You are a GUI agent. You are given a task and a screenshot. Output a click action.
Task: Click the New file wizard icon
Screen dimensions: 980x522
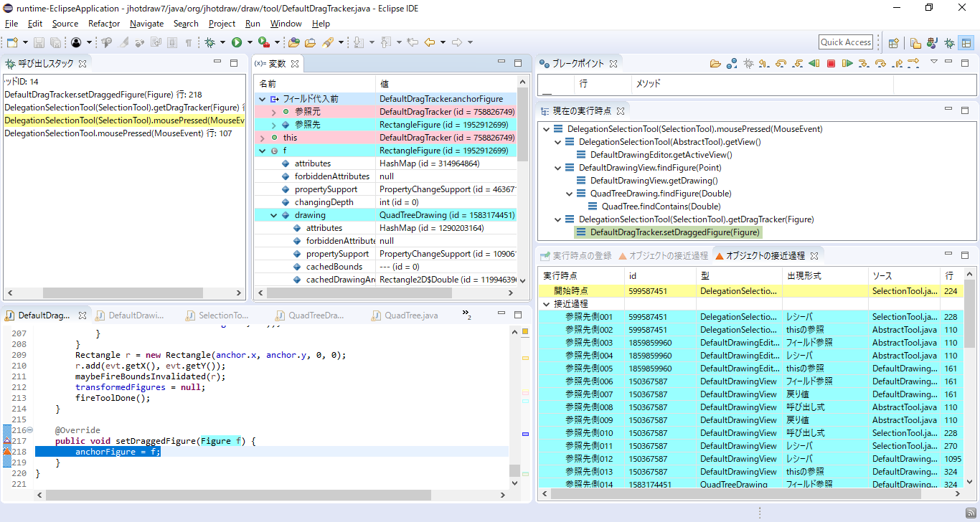tap(12, 43)
